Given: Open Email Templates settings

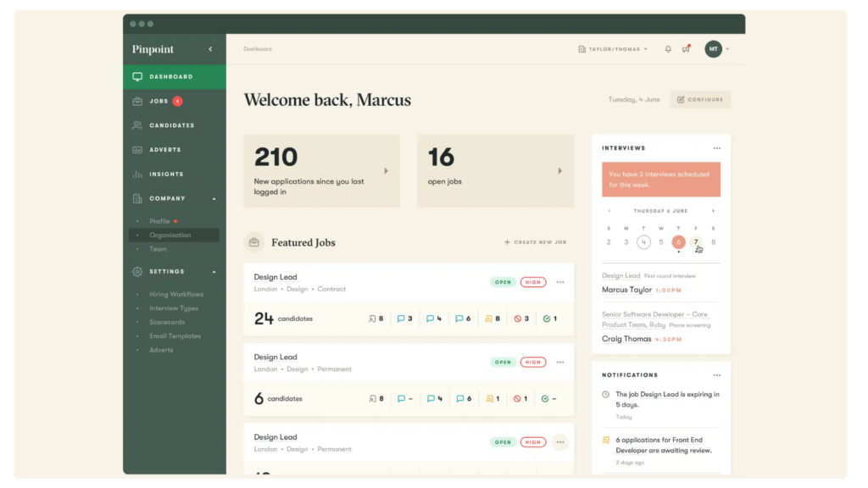Looking at the screenshot, I should pyautogui.click(x=175, y=335).
